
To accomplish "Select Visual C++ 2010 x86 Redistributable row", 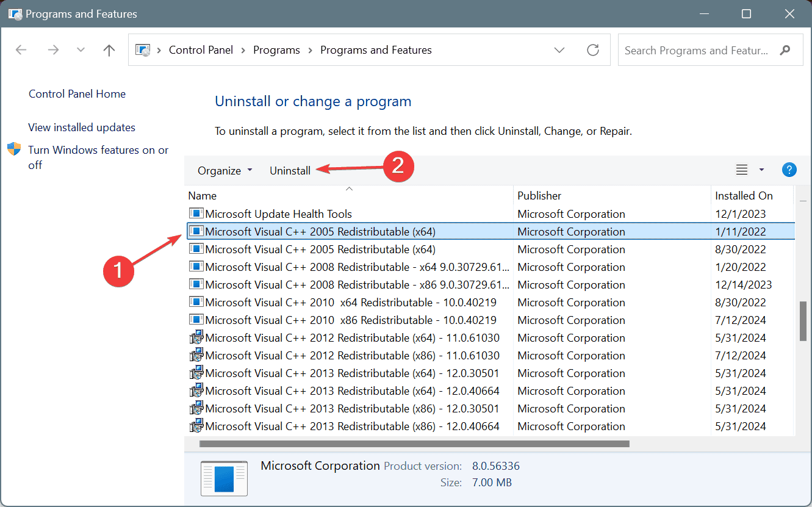I will pyautogui.click(x=489, y=320).
